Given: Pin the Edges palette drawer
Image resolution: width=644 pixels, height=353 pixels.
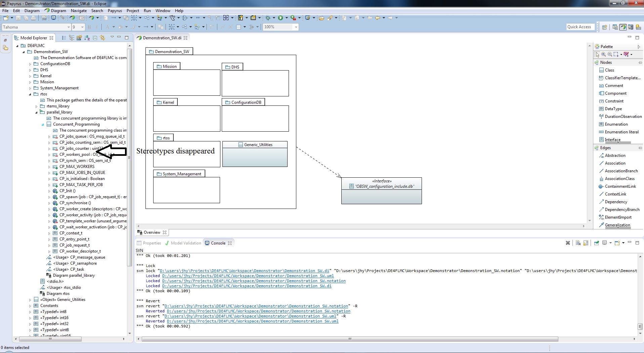Looking at the screenshot, I should 640,148.
